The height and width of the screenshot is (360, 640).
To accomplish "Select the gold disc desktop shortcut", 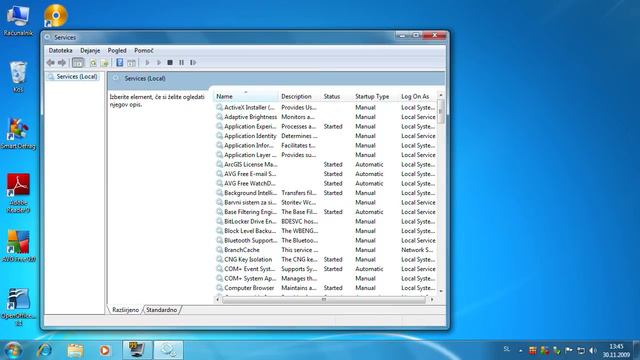I will click(56, 16).
